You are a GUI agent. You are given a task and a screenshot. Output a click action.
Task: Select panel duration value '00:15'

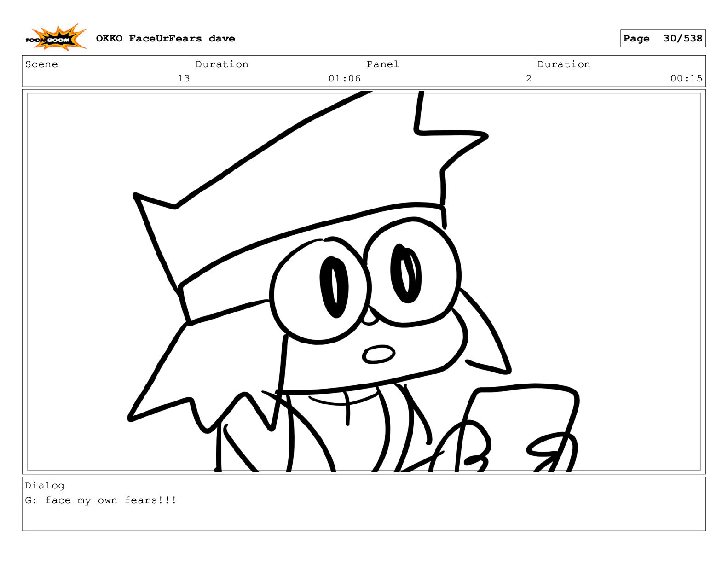686,78
